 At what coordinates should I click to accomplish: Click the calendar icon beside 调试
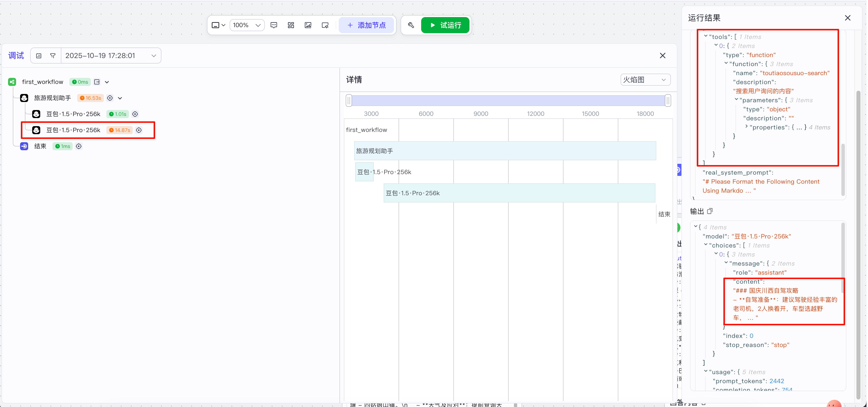pyautogui.click(x=39, y=56)
